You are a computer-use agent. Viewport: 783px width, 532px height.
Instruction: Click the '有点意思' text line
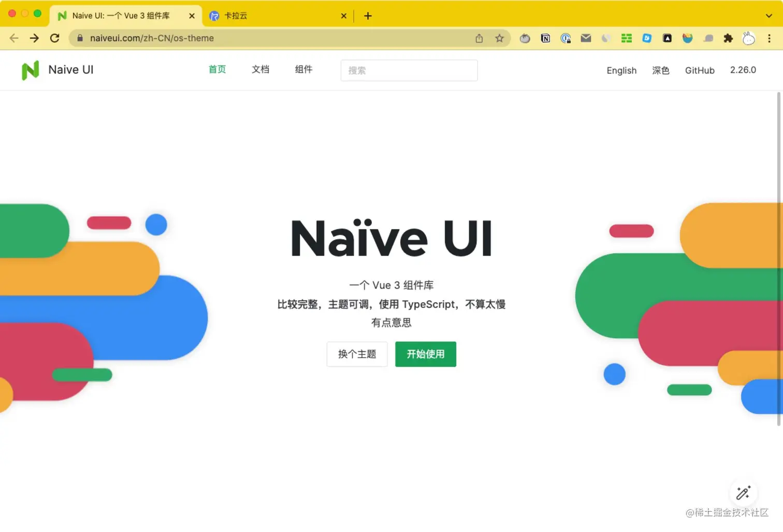(x=392, y=322)
